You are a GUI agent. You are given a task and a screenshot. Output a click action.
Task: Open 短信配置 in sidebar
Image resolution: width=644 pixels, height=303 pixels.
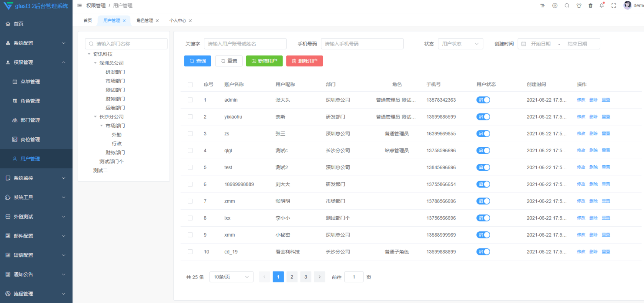click(36, 255)
